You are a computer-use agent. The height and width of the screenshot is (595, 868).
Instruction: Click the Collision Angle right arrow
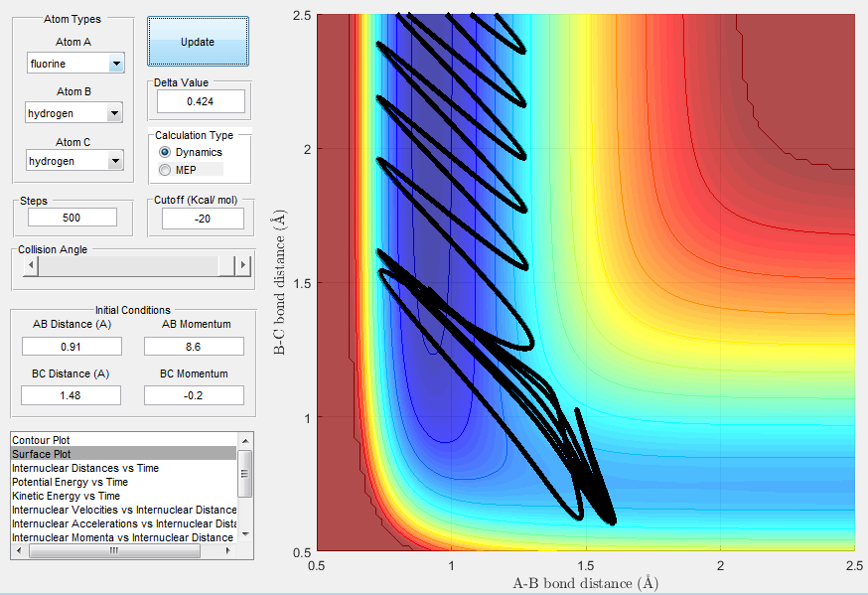tap(242, 265)
